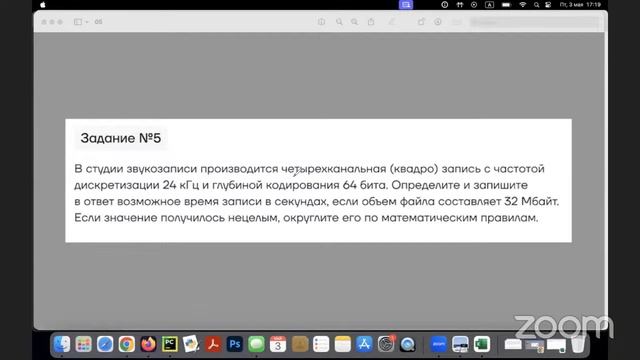This screenshot has width=640, height=360.
Task: Open the Wi-Fi status menu
Action: point(522,5)
